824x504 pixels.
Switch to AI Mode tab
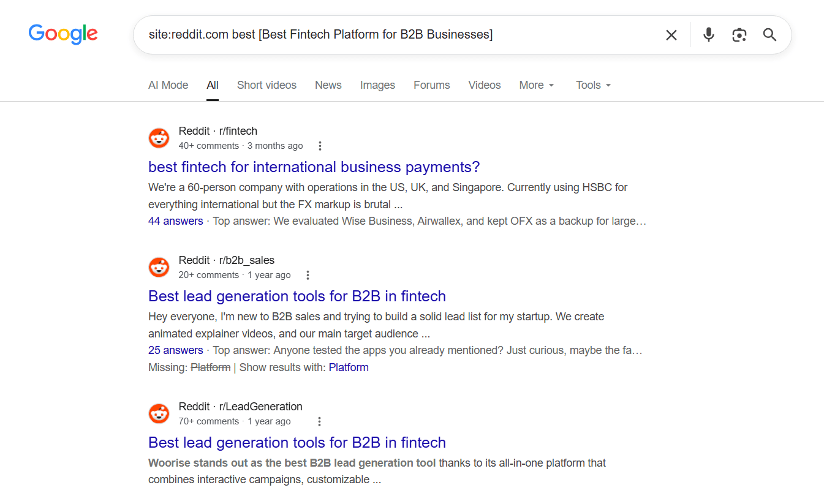pos(168,85)
